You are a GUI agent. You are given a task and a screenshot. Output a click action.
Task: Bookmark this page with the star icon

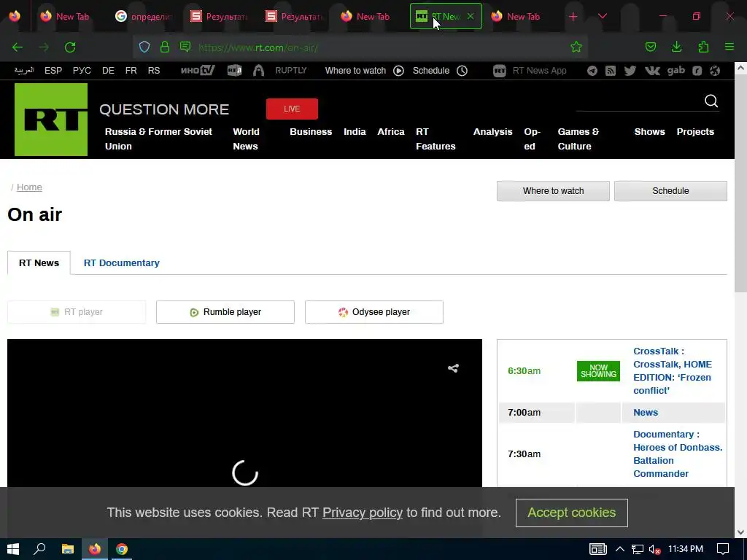tap(576, 47)
